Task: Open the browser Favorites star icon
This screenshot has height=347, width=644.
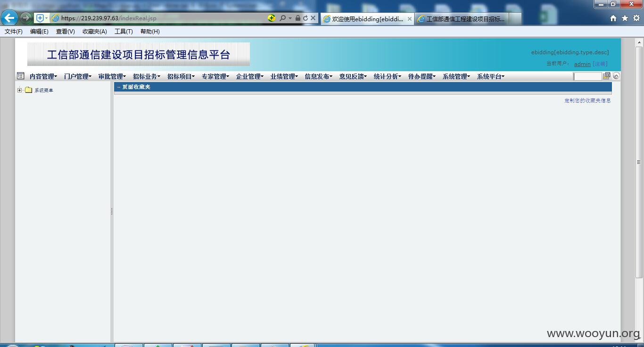Action: (x=625, y=18)
